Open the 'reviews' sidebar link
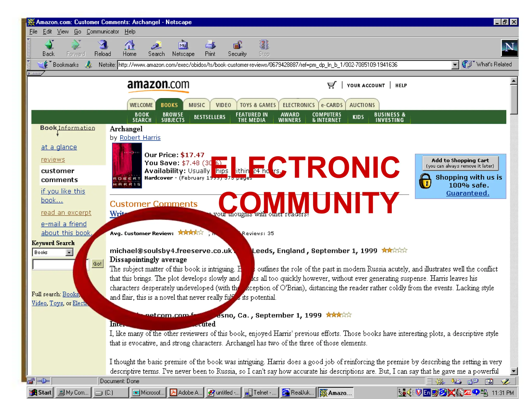This screenshot has height=399, width=532. tap(53, 159)
